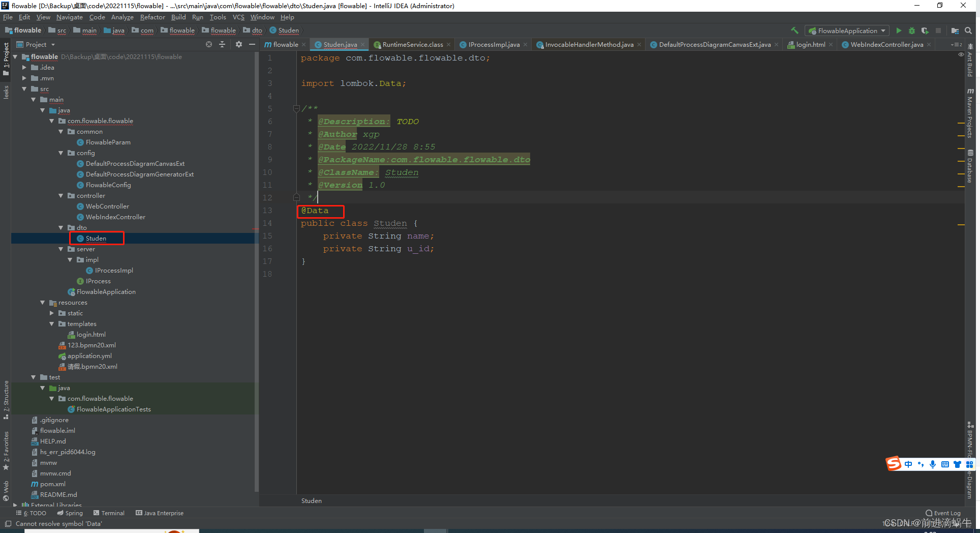The height and width of the screenshot is (533, 980).
Task: Open the Refactor menu
Action: click(x=152, y=17)
